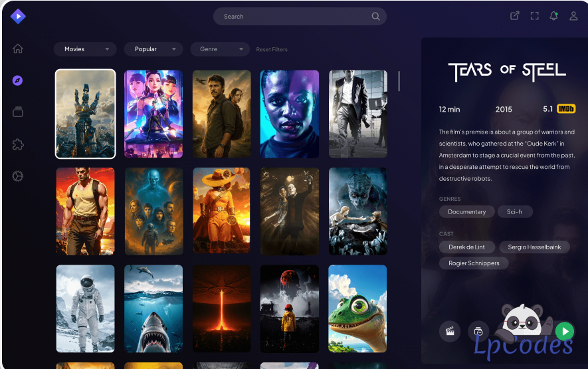Expand the Movies type dropdown
This screenshot has width=588, height=369.
point(85,49)
